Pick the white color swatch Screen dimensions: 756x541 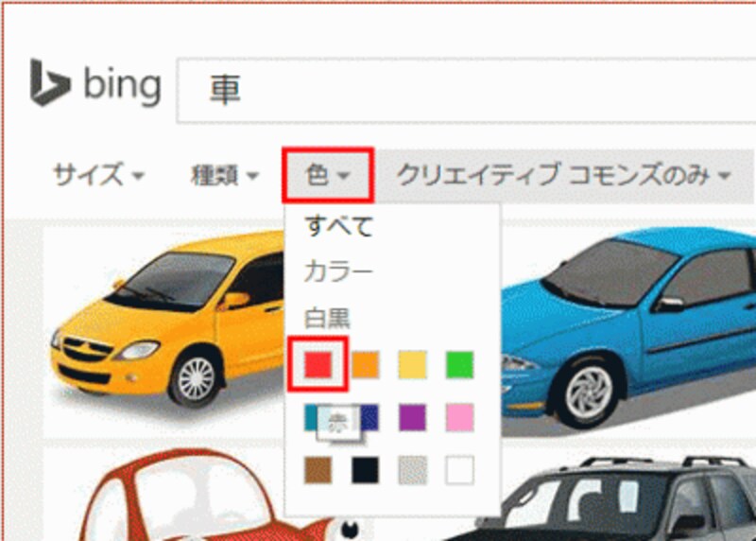pos(459,469)
